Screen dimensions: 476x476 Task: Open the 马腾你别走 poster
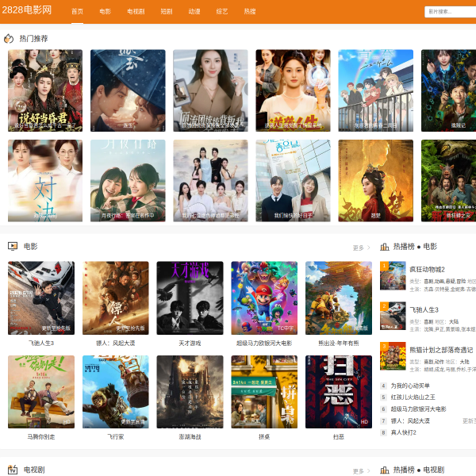tap(41, 392)
